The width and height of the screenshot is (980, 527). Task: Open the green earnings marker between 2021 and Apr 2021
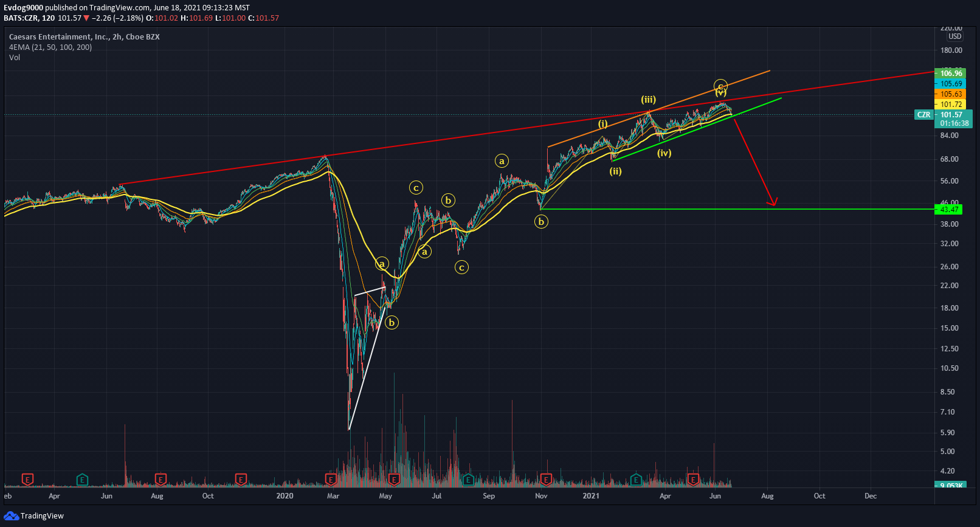pos(636,480)
